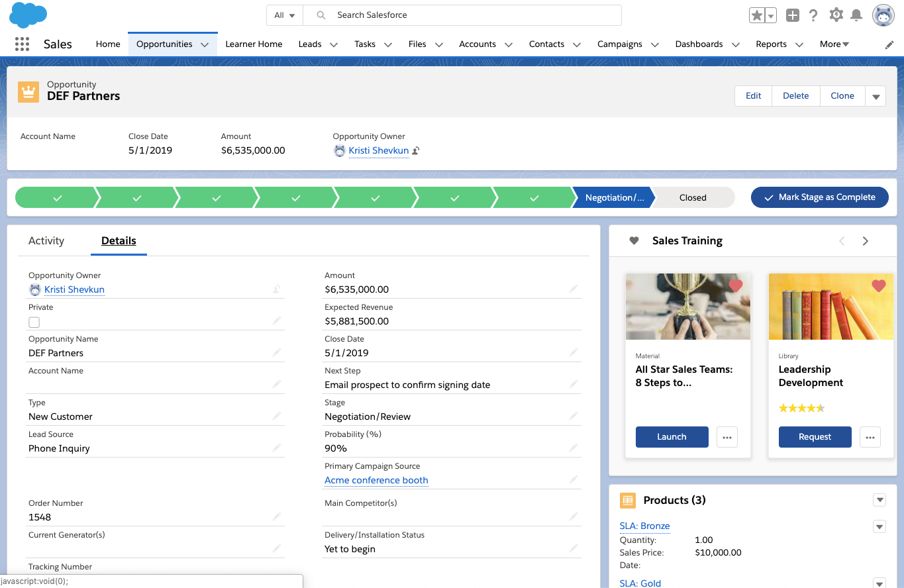
Task: Open the Setup gear icon
Action: click(x=836, y=15)
